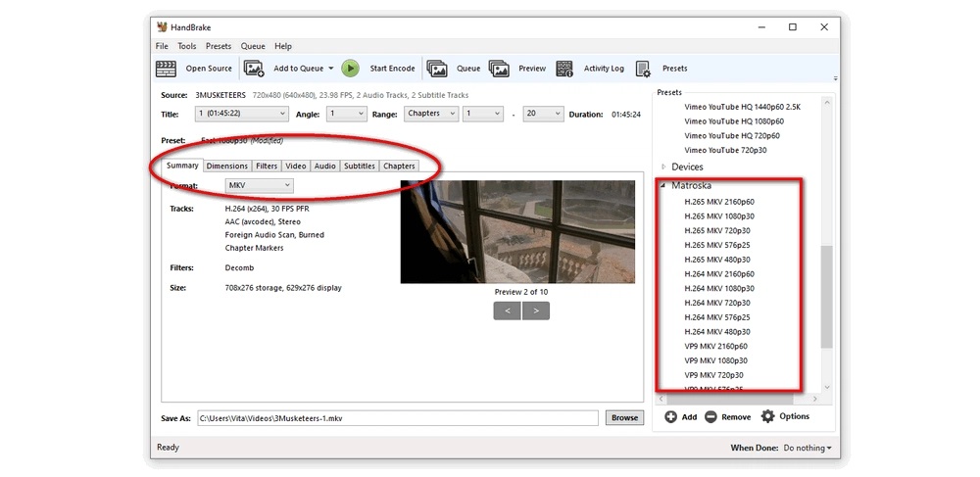Open the Format MKV dropdown
Screen dimensions: 980x477
pos(260,185)
